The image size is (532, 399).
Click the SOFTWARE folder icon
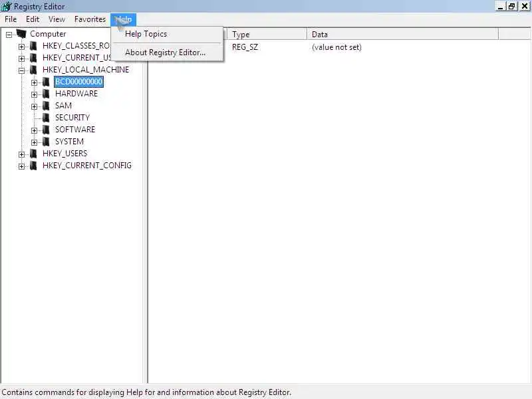[46, 130]
